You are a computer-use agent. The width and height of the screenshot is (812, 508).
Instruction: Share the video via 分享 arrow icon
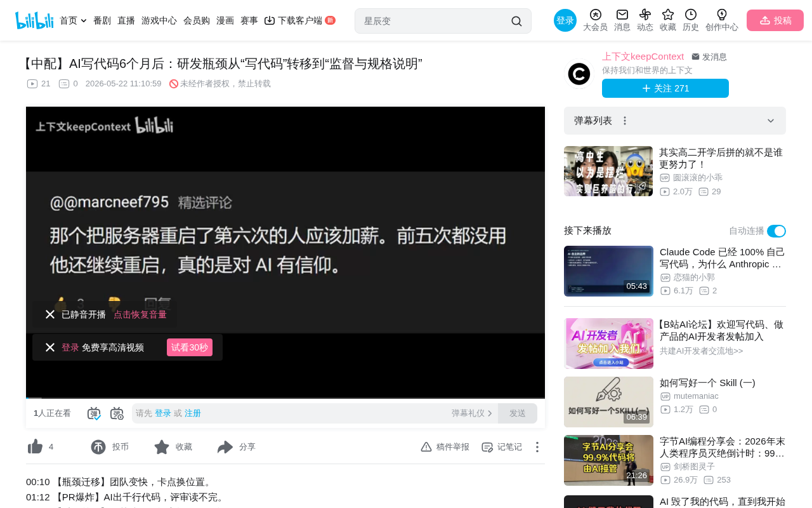point(225,447)
